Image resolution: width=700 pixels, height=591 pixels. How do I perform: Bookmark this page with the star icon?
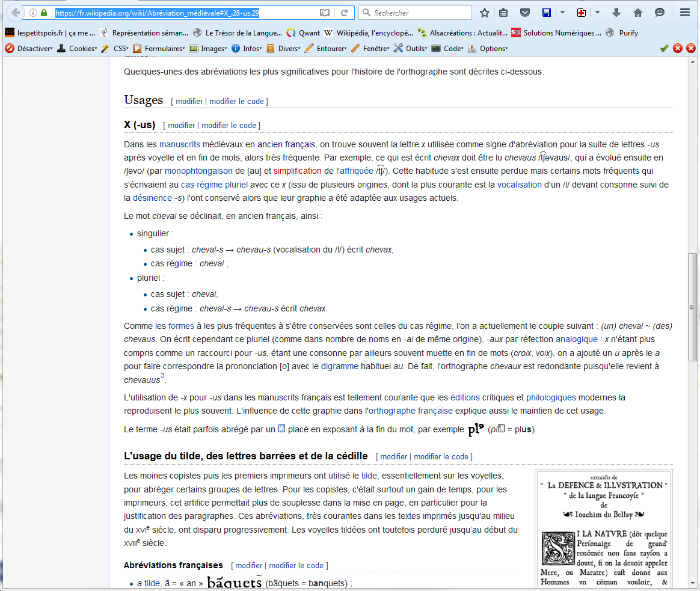pyautogui.click(x=485, y=13)
